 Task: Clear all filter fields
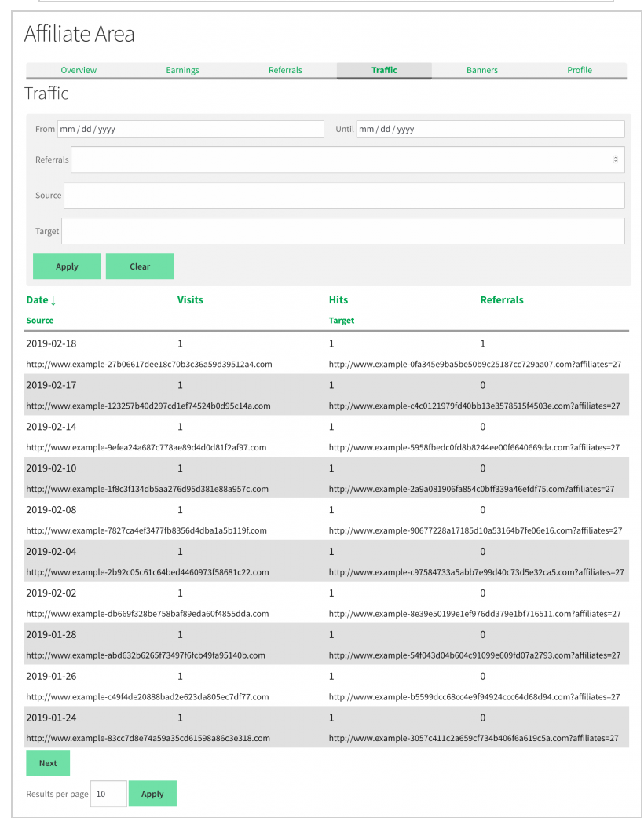point(140,266)
